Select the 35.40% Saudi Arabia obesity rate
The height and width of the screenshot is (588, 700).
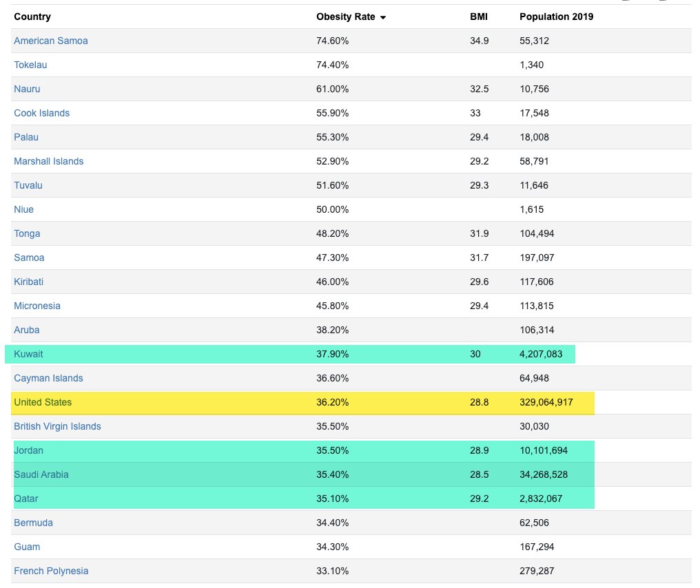coord(332,474)
